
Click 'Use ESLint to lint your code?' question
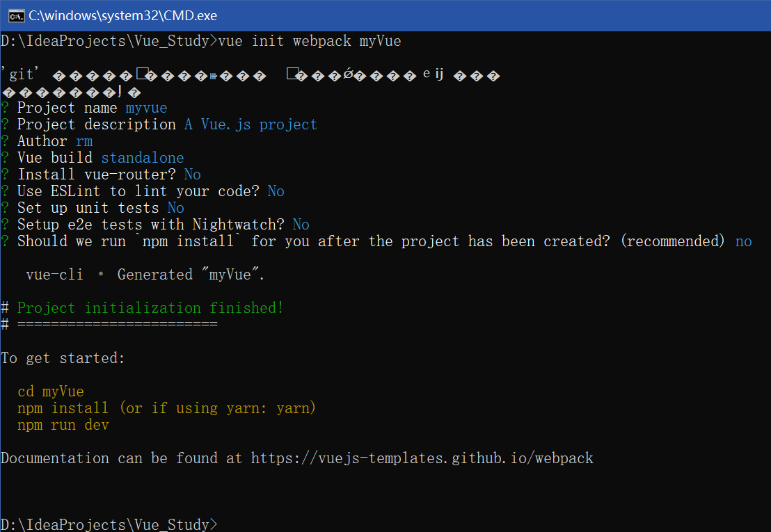pyautogui.click(x=138, y=191)
